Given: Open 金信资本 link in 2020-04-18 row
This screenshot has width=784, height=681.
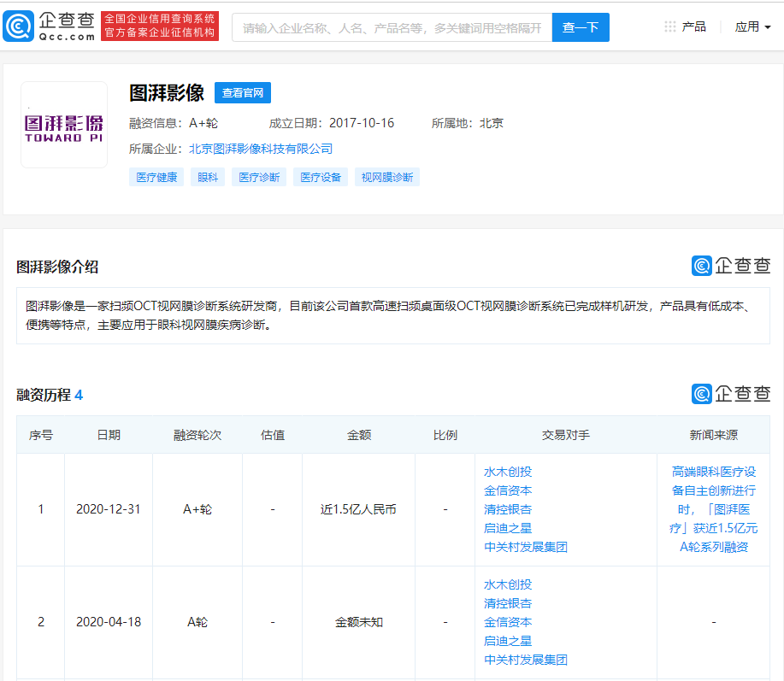Looking at the screenshot, I should [x=508, y=622].
